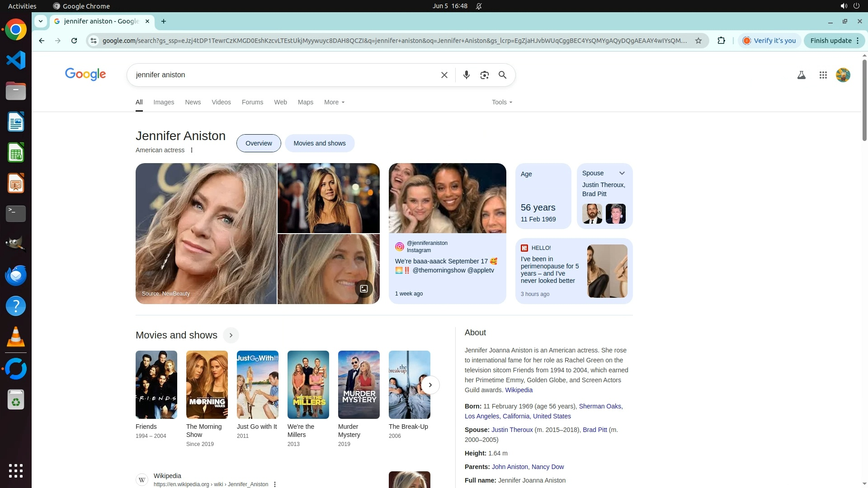Expand Movies and shows arrow
Image resolution: width=868 pixels, height=488 pixels.
pos(231,335)
